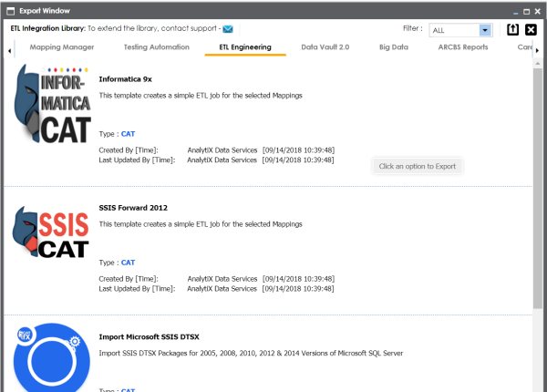Image resolution: width=547 pixels, height=392 pixels.
Task: Click the upload/export icon beside the filter
Action: point(512,29)
